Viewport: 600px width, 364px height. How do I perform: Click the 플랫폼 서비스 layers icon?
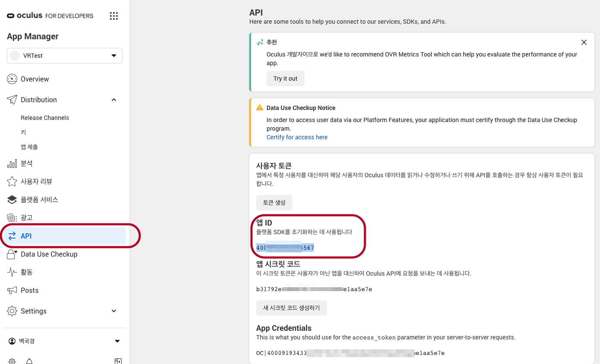pyautogui.click(x=12, y=200)
